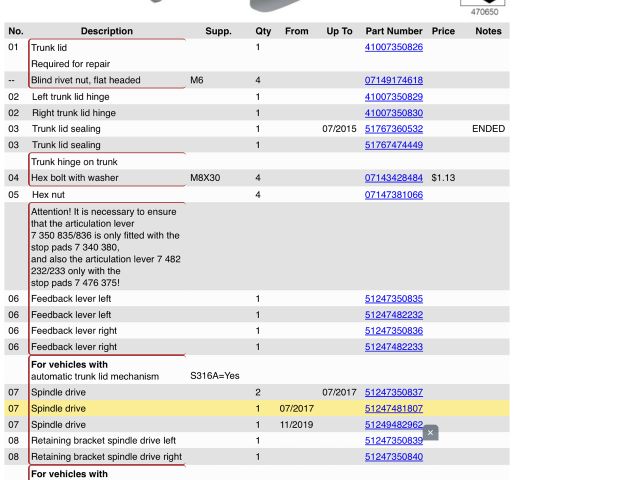Image resolution: width=640 pixels, height=480 pixels.
Task: Open trunk lid part number 41007350826
Action: click(393, 47)
